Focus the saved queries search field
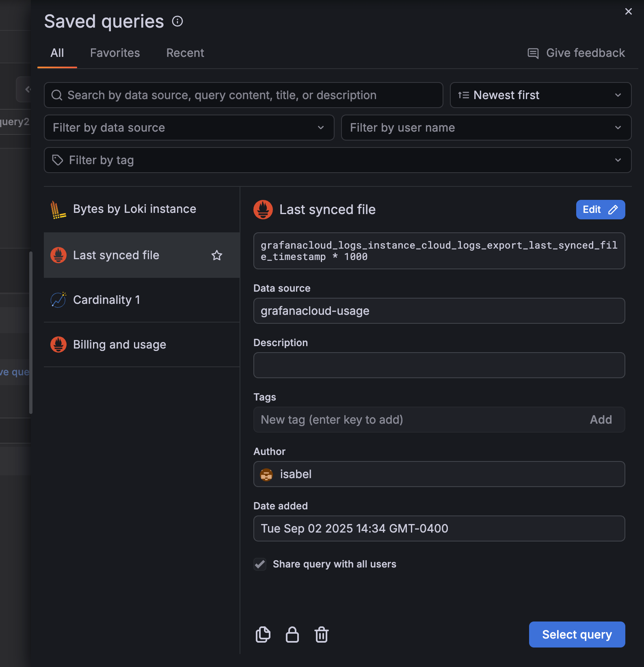This screenshot has height=667, width=644. pyautogui.click(x=244, y=95)
